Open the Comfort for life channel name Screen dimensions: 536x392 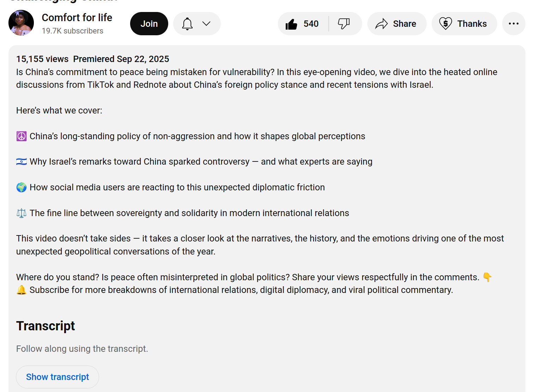tap(77, 18)
